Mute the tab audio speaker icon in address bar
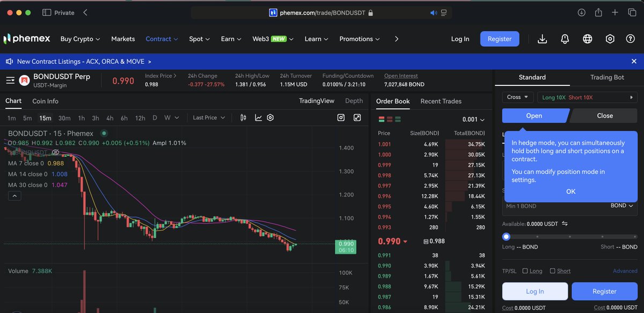The image size is (644, 313). click(434, 12)
